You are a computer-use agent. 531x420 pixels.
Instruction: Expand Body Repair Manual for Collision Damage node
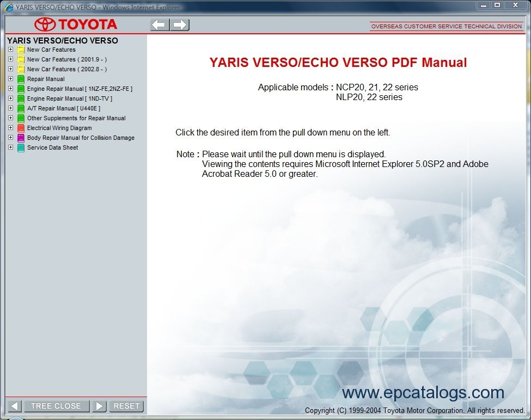click(10, 137)
